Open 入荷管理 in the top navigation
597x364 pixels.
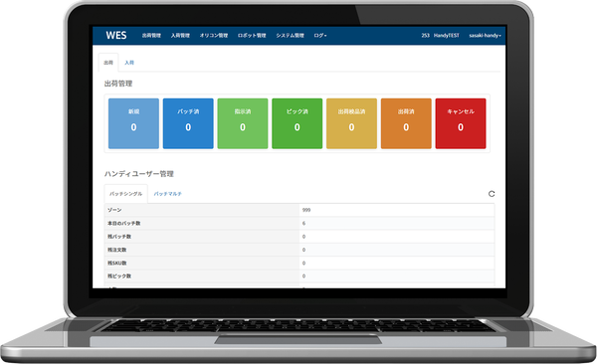point(180,36)
